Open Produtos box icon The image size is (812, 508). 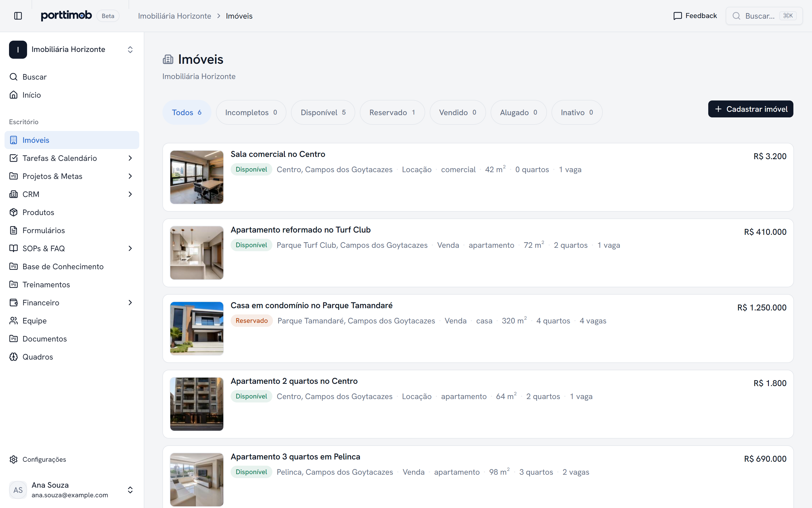point(14,212)
